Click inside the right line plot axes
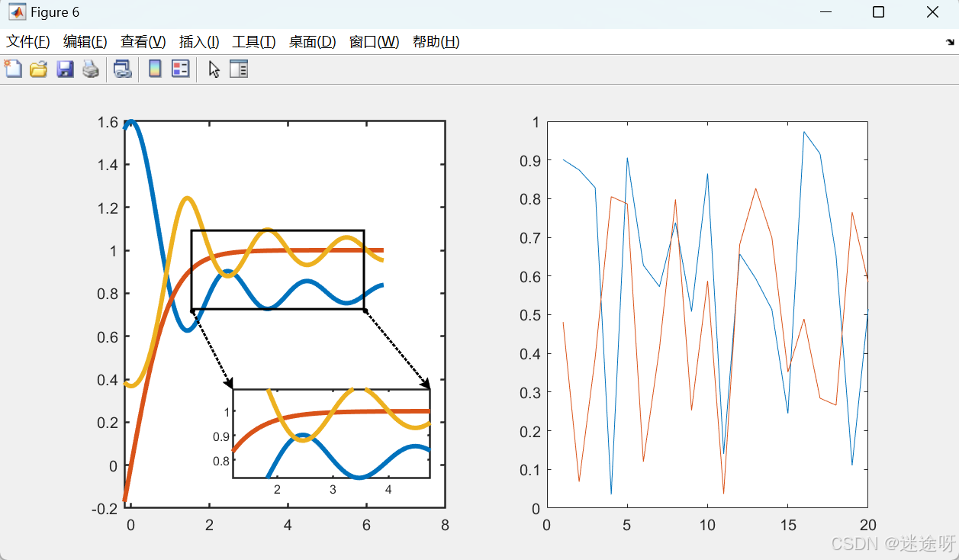 707,314
